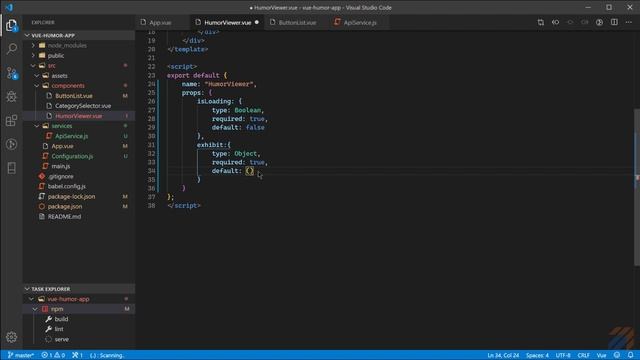Open the Extensions view

(11, 120)
